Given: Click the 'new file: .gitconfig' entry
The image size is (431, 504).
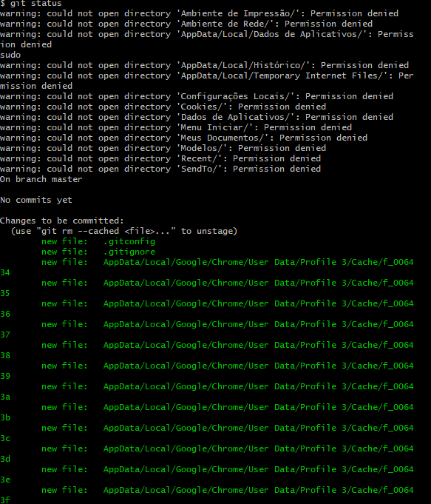Looking at the screenshot, I should pos(98,241).
